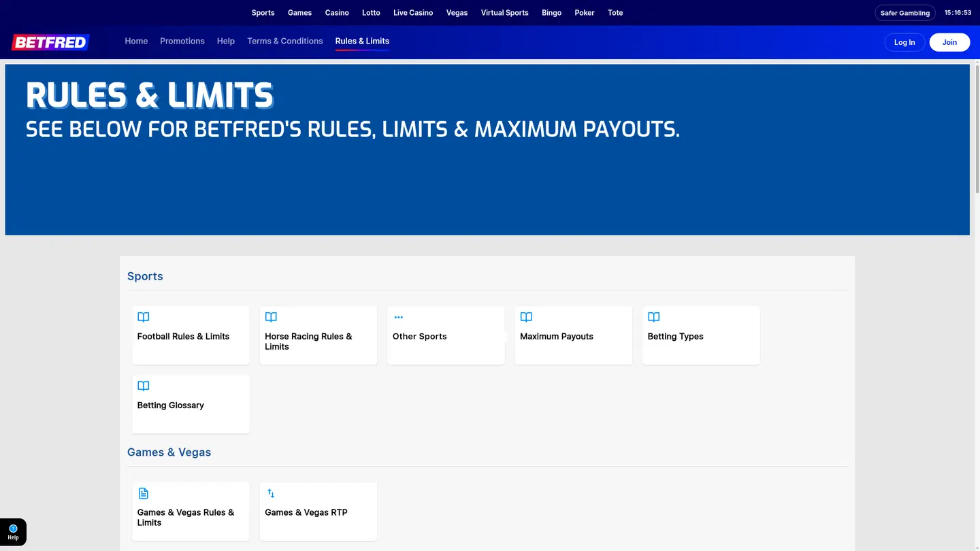Open the Betting Types card
The width and height of the screenshot is (980, 551).
point(701,335)
